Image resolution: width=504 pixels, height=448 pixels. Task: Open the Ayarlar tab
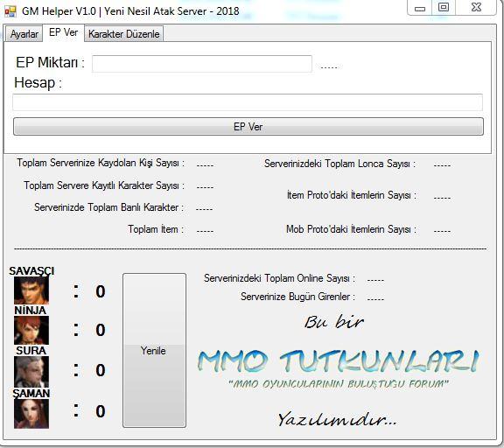[24, 34]
